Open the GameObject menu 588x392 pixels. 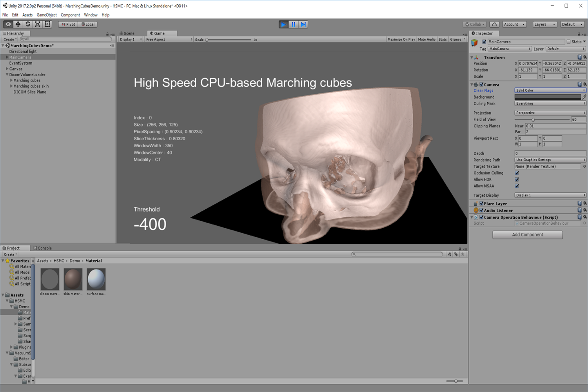(x=47, y=15)
